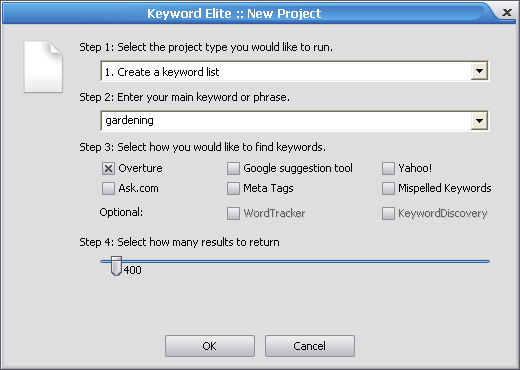This screenshot has width=520, height=370.
Task: Click the results slider handle at 400
Action: coord(116,266)
